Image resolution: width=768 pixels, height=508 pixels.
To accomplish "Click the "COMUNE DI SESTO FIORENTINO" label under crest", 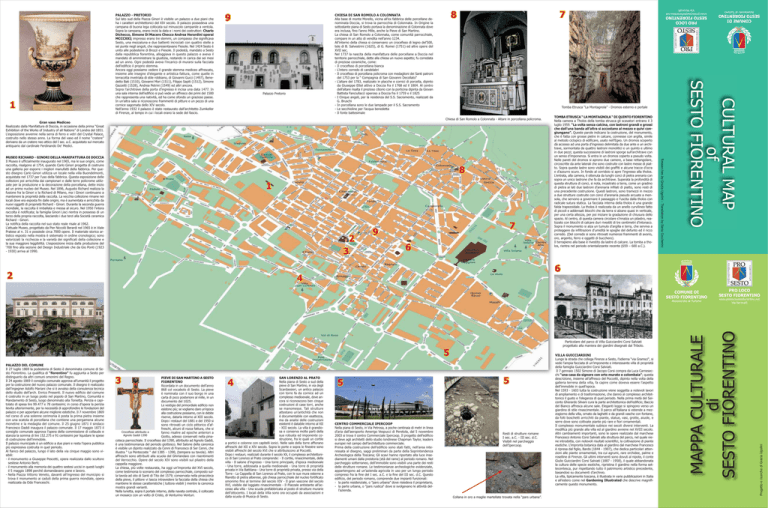I will coord(687,294).
